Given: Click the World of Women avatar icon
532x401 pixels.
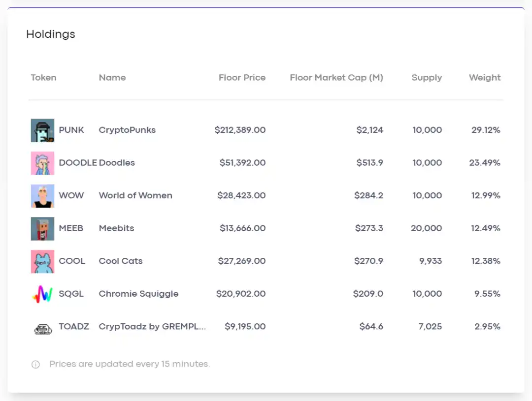Looking at the screenshot, I should (42, 196).
